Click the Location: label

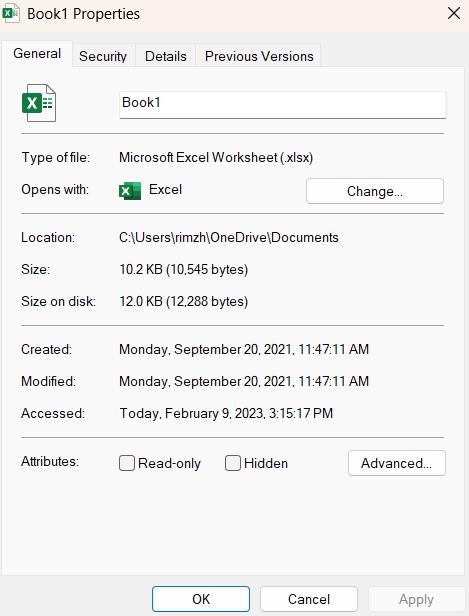48,238
